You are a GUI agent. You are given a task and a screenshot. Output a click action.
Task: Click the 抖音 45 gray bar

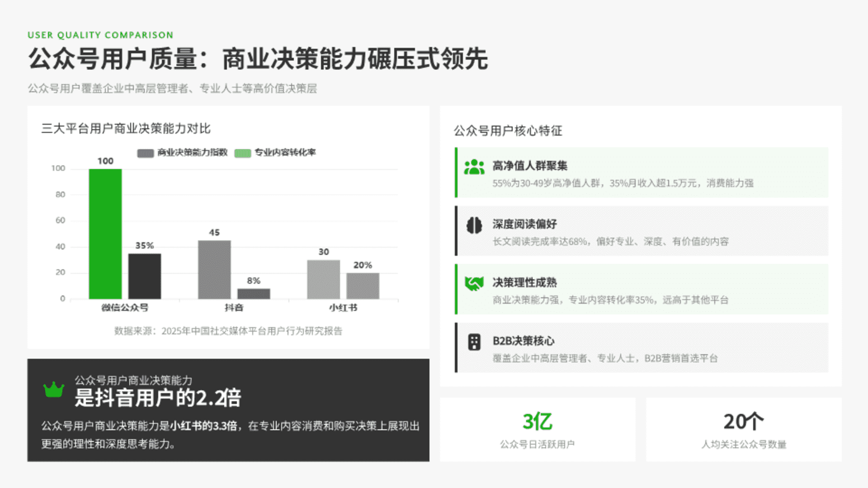pyautogui.click(x=214, y=269)
